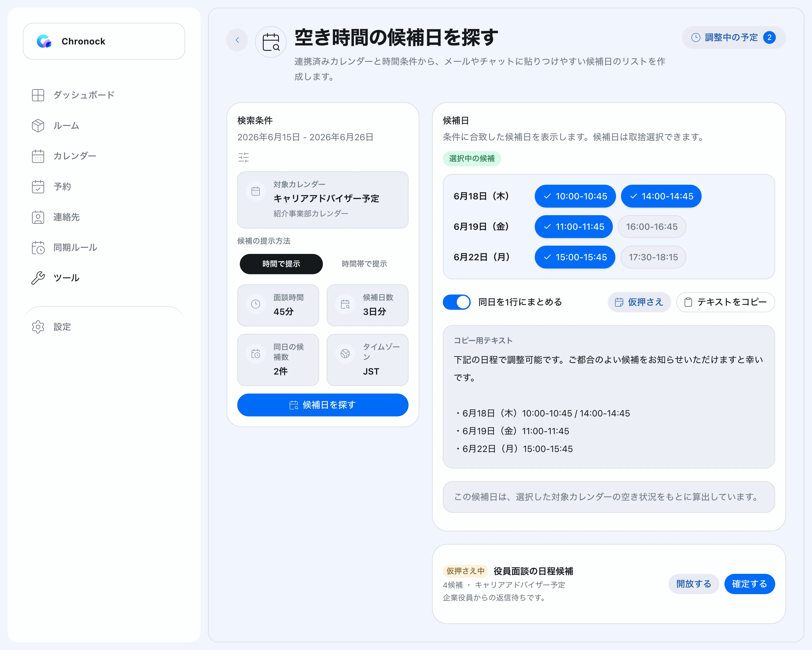The image size is (812, 650).
Task: Switch to 時間帯で提示 tab
Action: click(x=364, y=264)
